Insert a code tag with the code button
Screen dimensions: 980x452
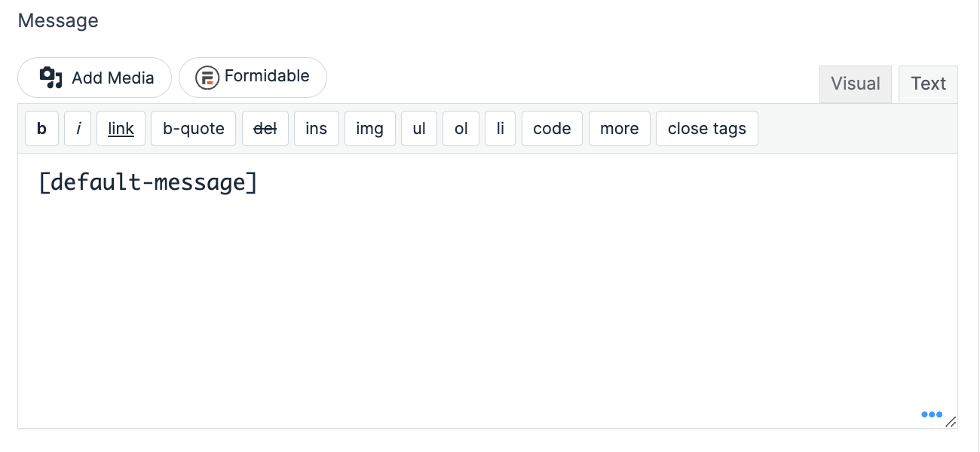[x=552, y=128]
